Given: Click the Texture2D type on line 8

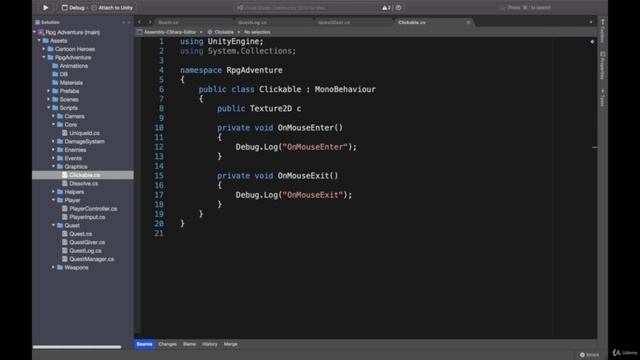Looking at the screenshot, I should (271, 109).
